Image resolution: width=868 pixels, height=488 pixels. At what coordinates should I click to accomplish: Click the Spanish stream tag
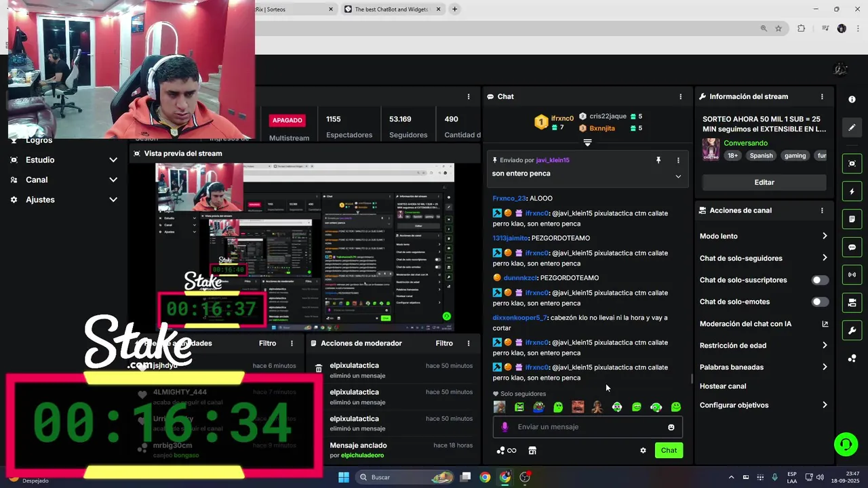click(x=761, y=156)
